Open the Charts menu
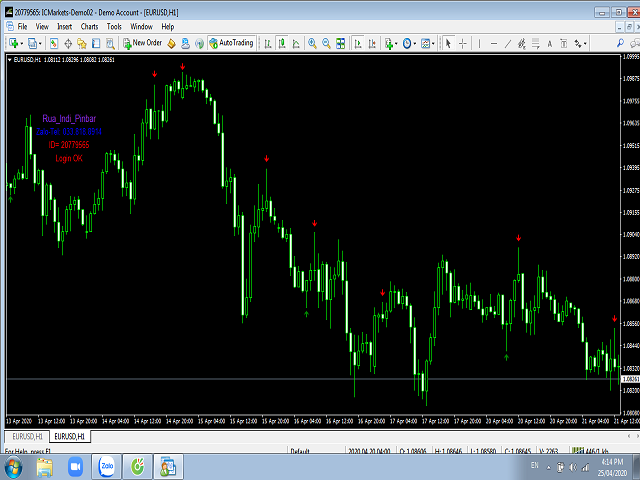Viewport: 640px width, 480px height. point(89,26)
